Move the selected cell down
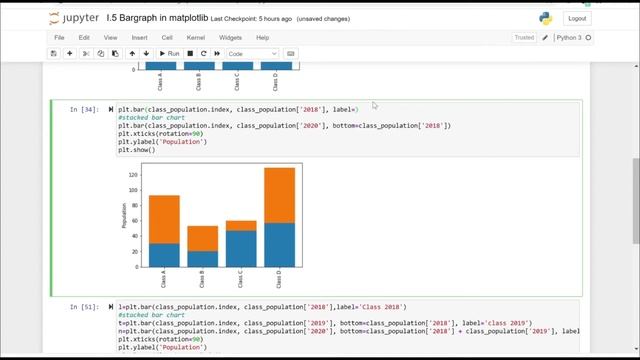The width and height of the screenshot is (640, 360). click(x=146, y=53)
